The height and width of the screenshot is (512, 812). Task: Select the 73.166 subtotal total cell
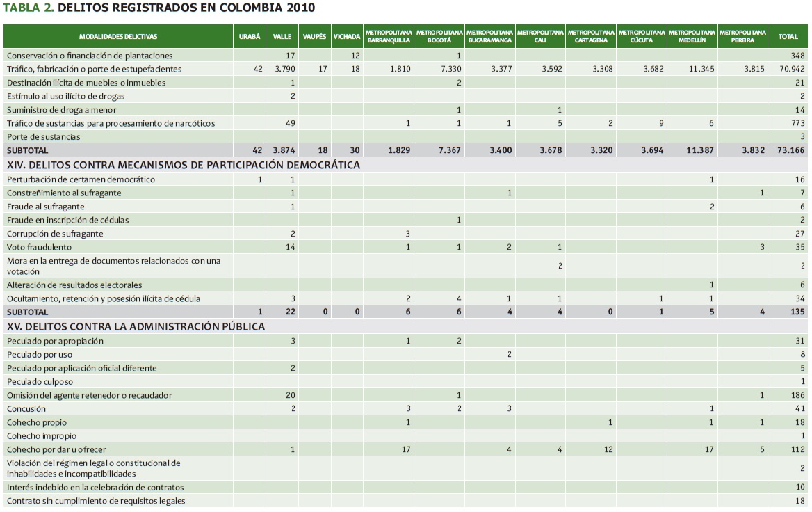[x=792, y=150]
